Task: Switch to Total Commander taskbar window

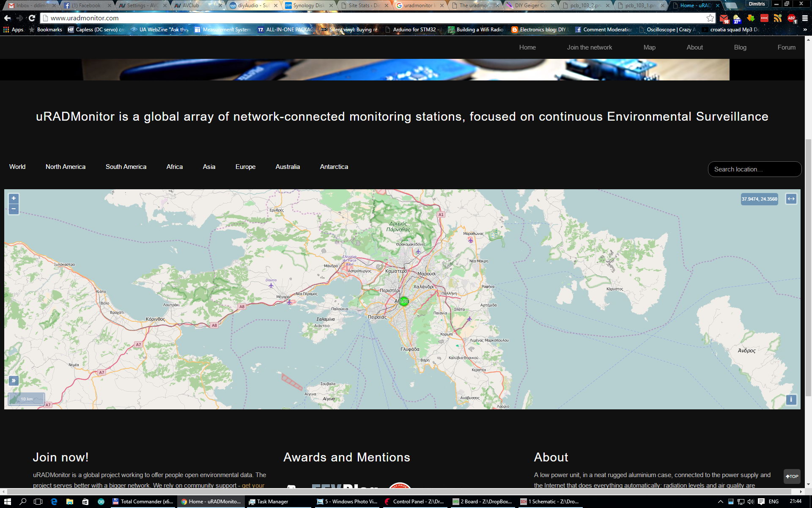Action: click(x=143, y=501)
